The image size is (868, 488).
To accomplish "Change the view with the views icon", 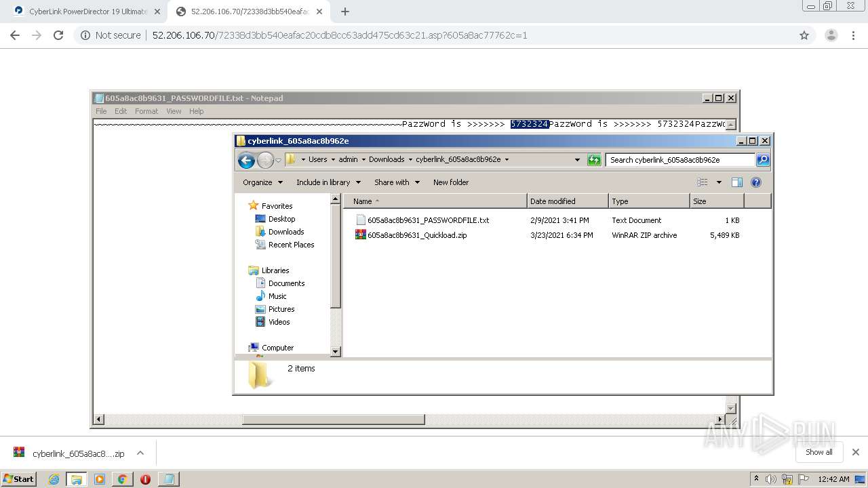I will pos(703,182).
